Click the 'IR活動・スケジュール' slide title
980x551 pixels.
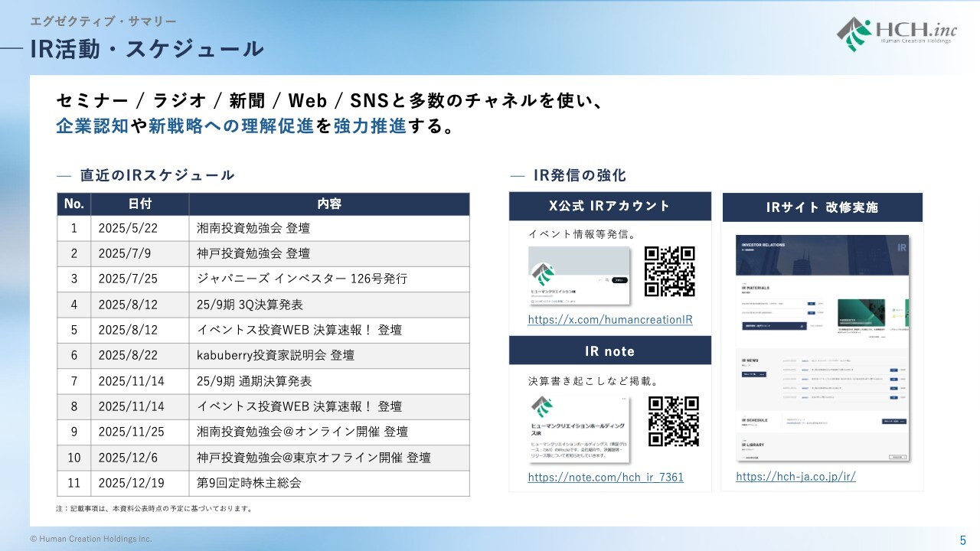[x=147, y=49]
